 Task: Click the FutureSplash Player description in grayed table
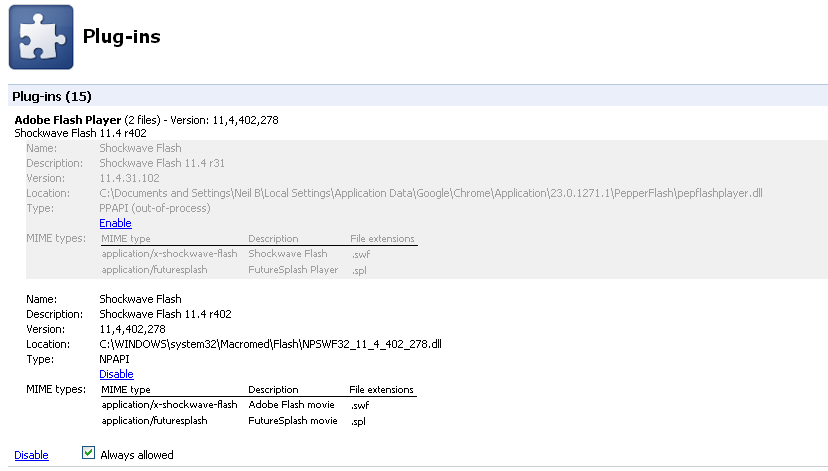293,270
